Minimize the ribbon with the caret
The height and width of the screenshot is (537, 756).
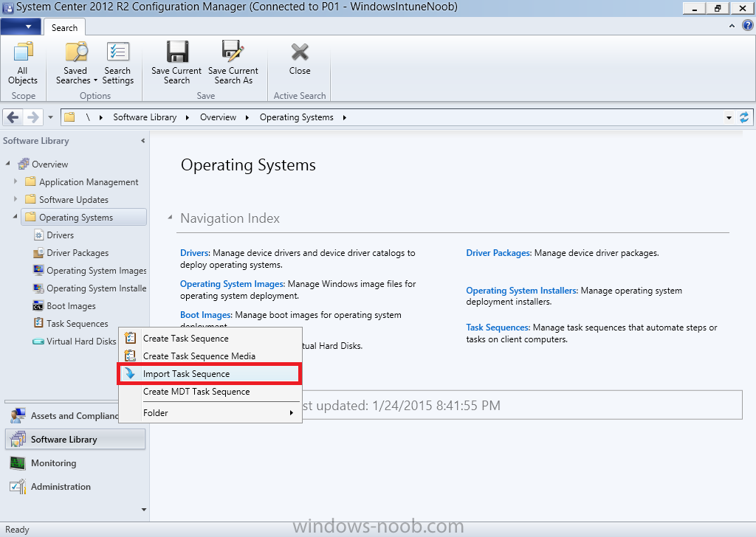(732, 26)
